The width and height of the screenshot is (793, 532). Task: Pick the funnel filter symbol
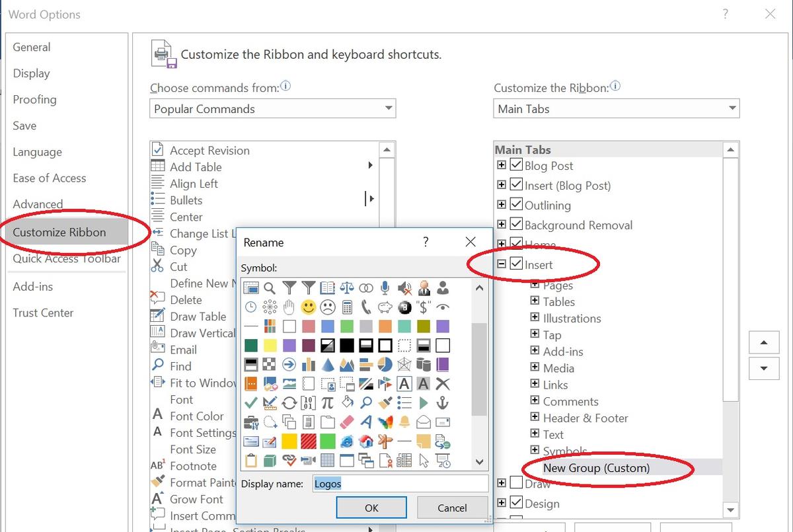(x=289, y=288)
